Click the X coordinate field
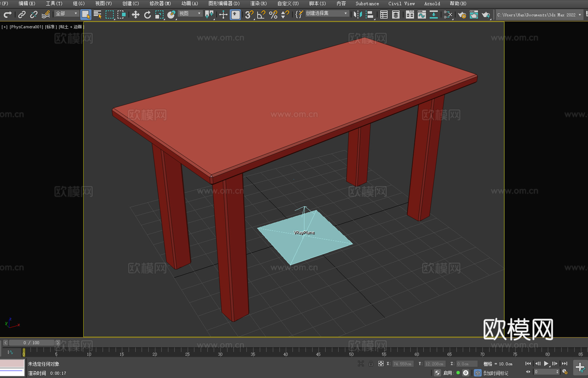 point(403,364)
